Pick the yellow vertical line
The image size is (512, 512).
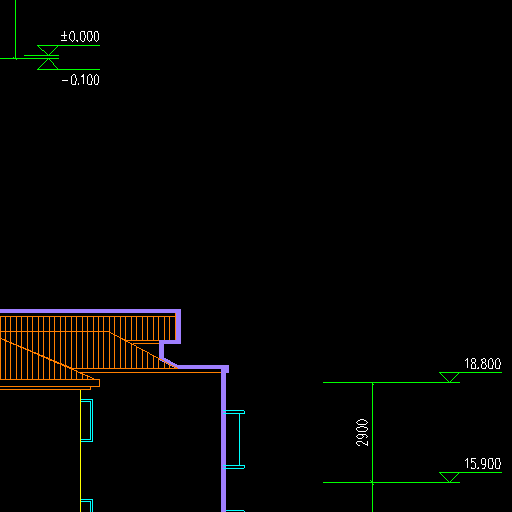coord(80,451)
